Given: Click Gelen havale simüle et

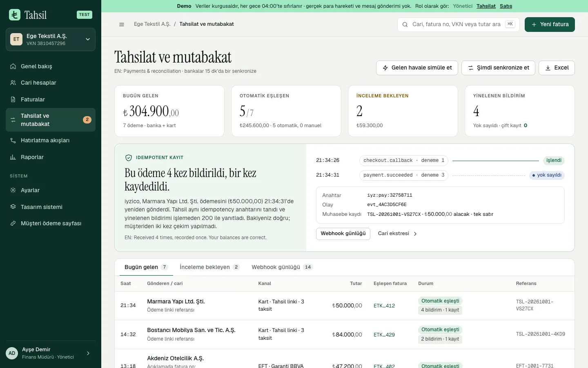Looking at the screenshot, I should [x=417, y=68].
